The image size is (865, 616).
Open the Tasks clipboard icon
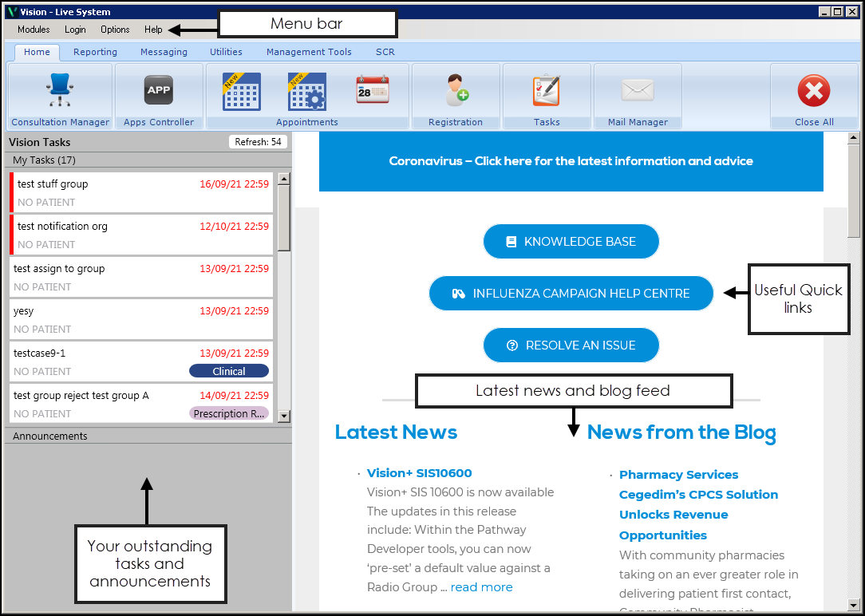pyautogui.click(x=547, y=90)
